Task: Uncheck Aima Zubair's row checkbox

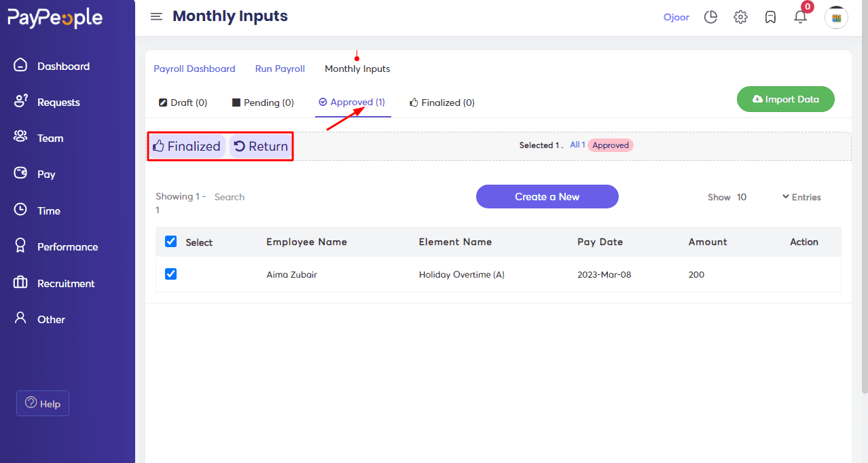Action: 170,274
